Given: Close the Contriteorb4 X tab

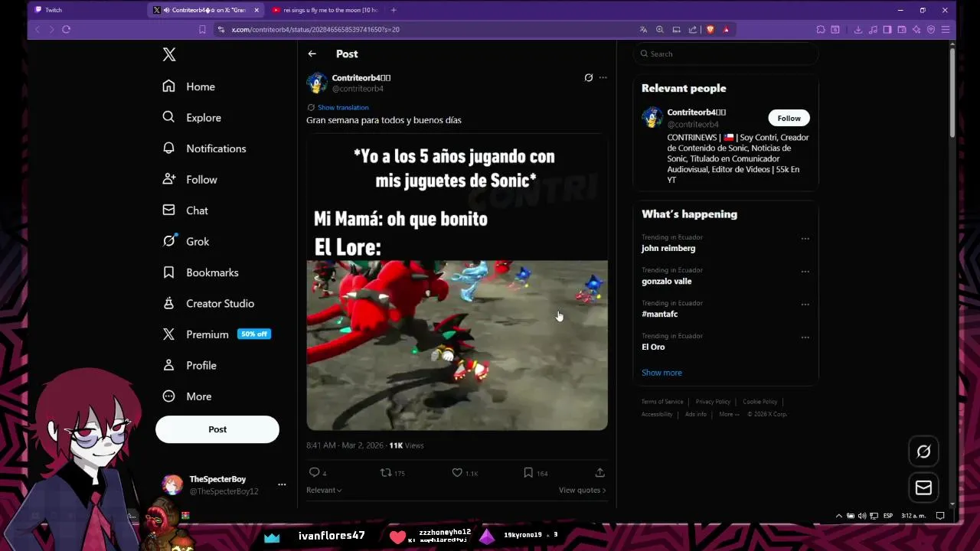Looking at the screenshot, I should (256, 10).
